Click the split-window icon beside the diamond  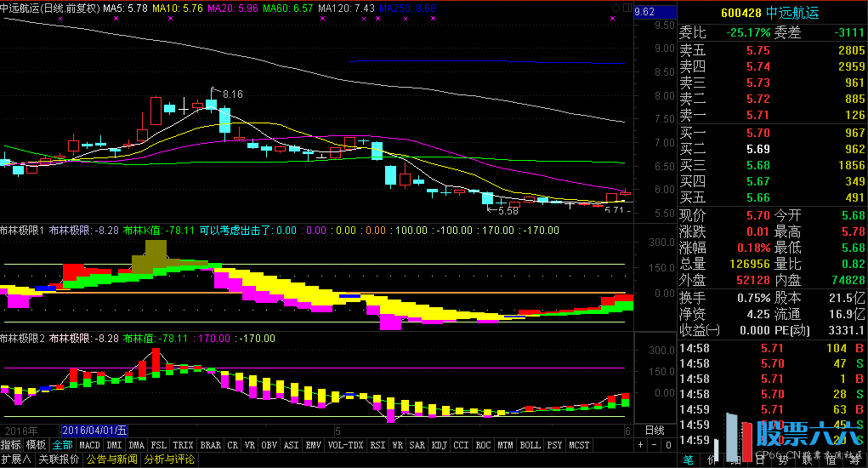pyautogui.click(x=627, y=6)
